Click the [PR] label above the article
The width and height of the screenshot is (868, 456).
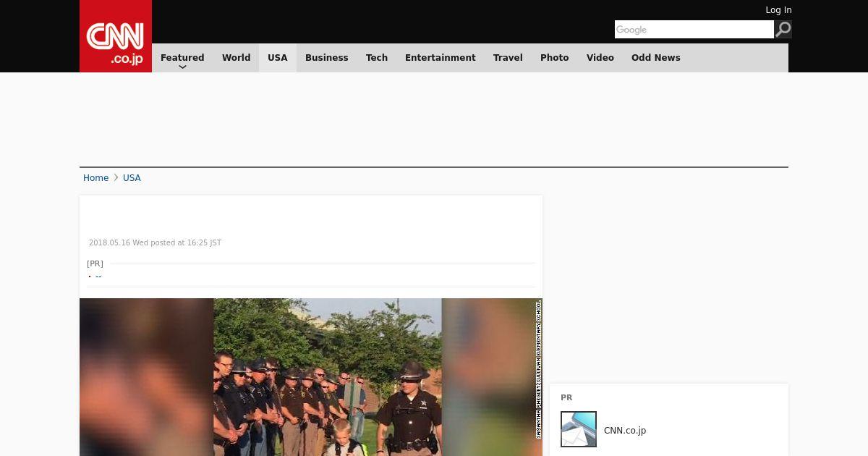(95, 263)
